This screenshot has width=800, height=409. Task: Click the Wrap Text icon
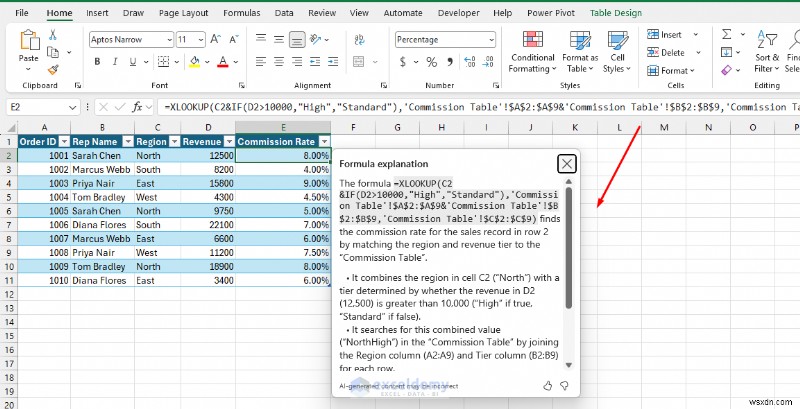(x=359, y=39)
